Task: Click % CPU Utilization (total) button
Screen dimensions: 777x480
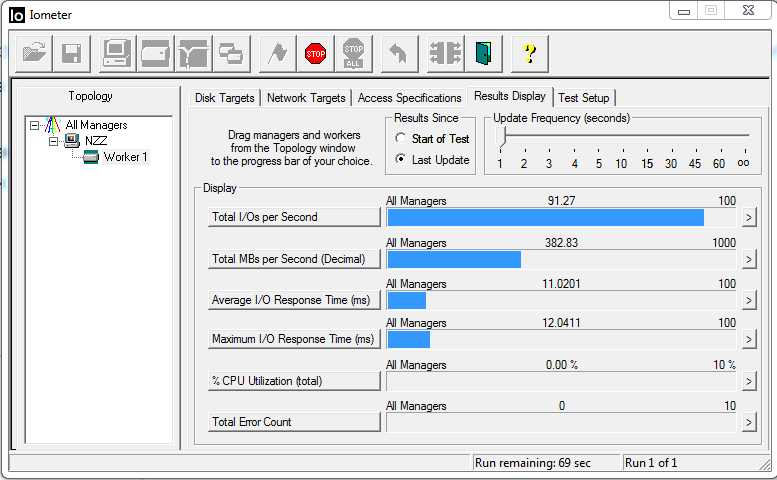Action: point(294,381)
